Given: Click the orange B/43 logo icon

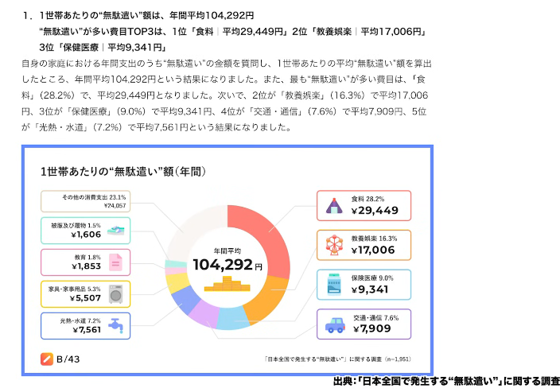Looking at the screenshot, I should [46, 359].
